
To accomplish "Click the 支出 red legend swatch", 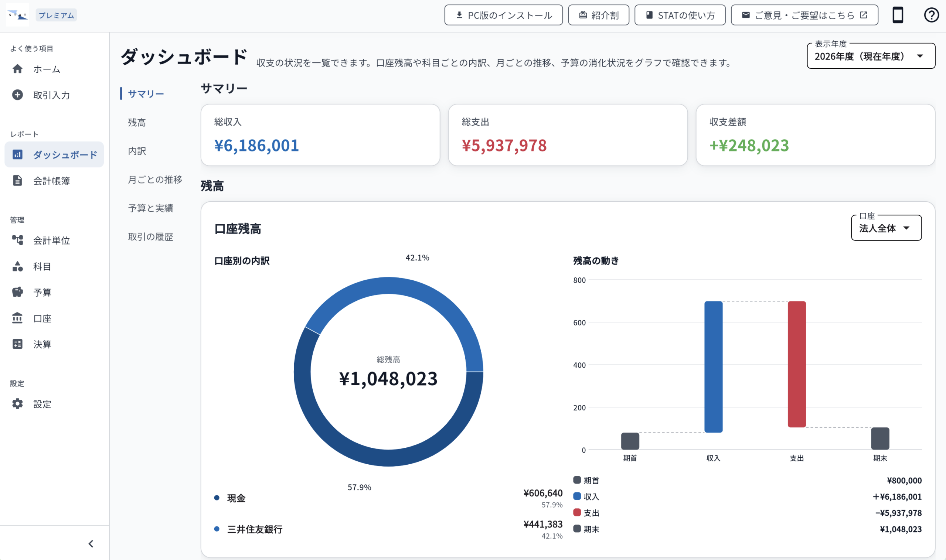I will pyautogui.click(x=577, y=512).
